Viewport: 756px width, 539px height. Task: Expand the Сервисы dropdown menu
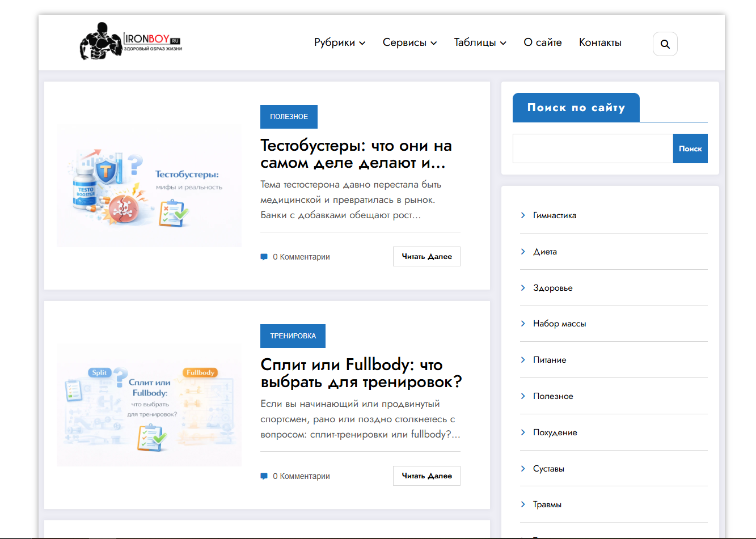pyautogui.click(x=409, y=43)
